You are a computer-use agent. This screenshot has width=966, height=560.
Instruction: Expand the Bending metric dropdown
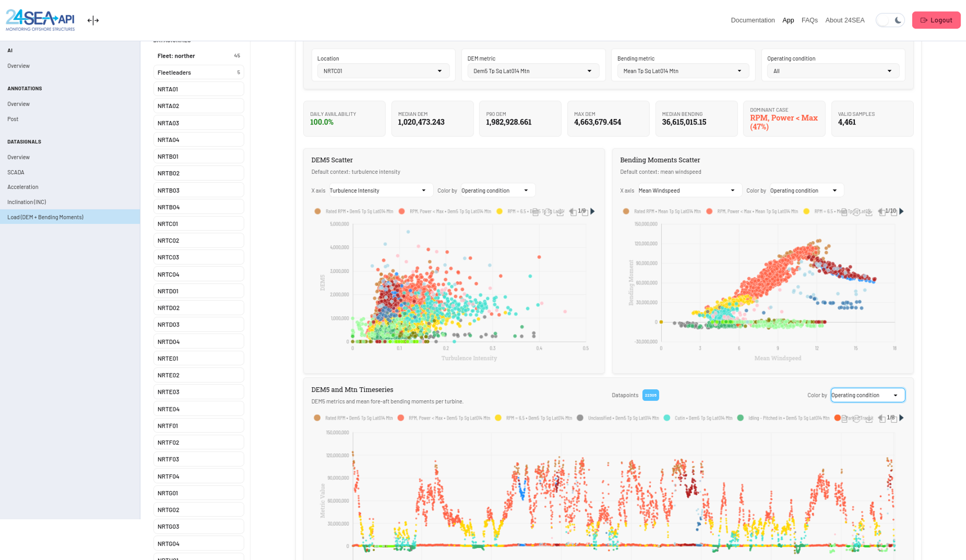(x=683, y=71)
